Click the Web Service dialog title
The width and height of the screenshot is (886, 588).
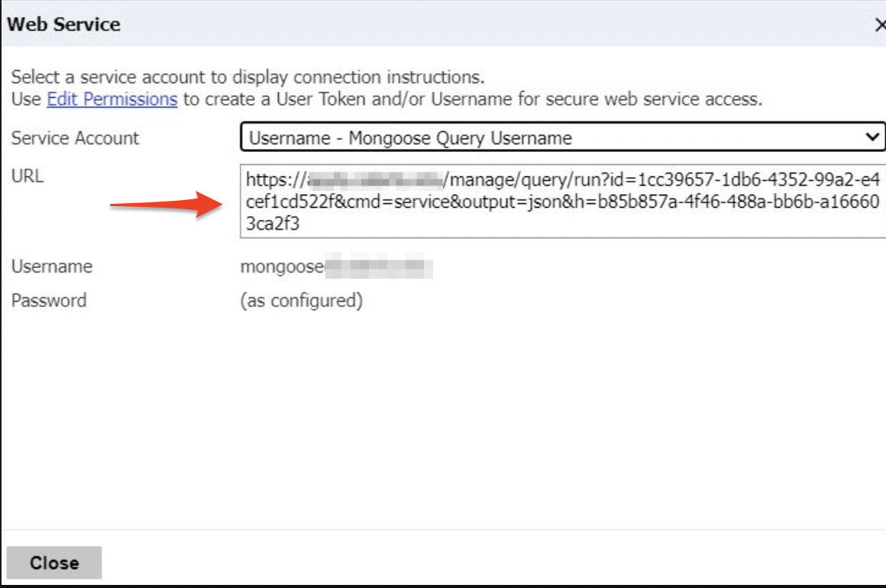[x=63, y=24]
